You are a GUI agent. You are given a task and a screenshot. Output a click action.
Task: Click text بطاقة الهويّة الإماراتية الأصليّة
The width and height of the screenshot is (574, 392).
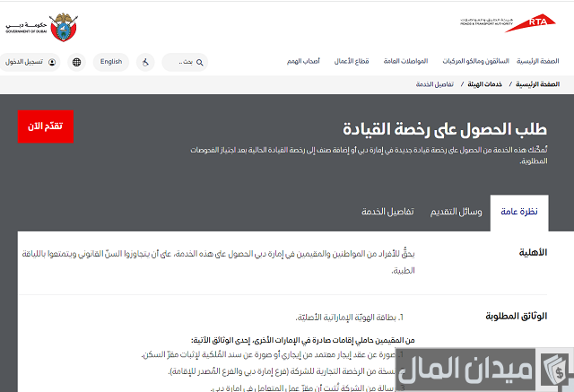[x=346, y=318]
